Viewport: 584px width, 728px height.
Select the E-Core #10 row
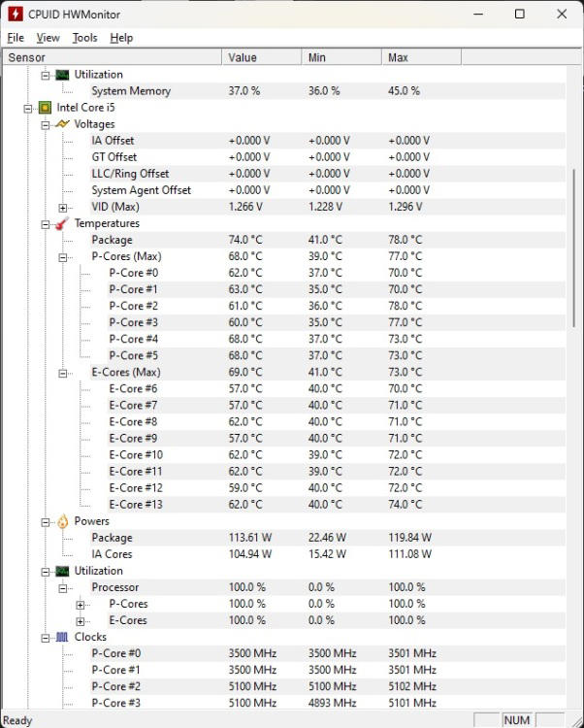click(x=337, y=455)
